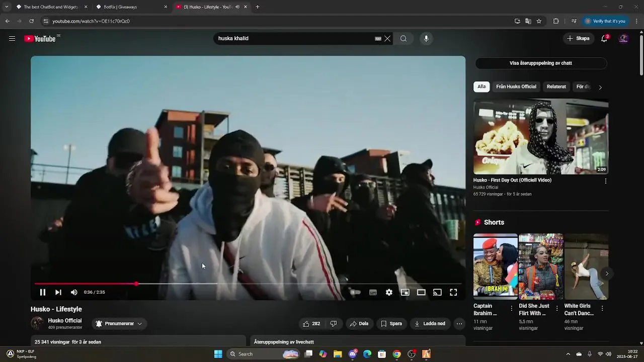Select the Alla filter chip
644x362 pixels.
(x=481, y=87)
